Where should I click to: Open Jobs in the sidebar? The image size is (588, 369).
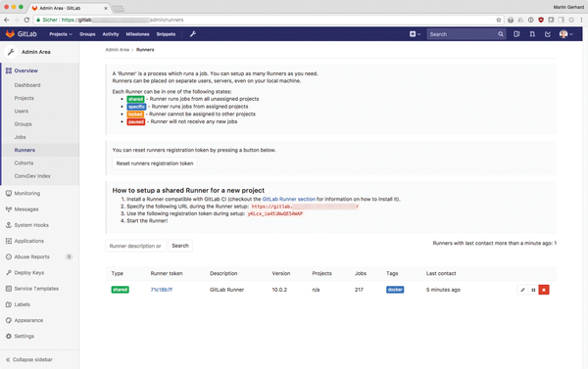[x=21, y=137]
